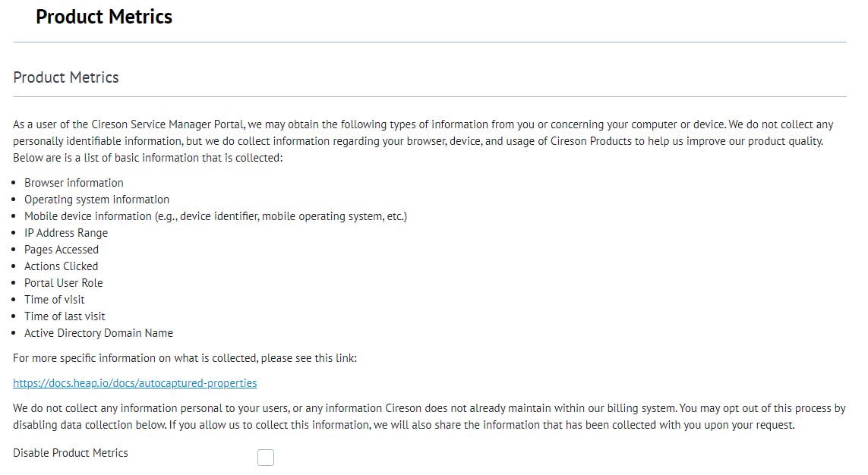Click the 'Disable Product Metrics' label text

click(x=71, y=453)
